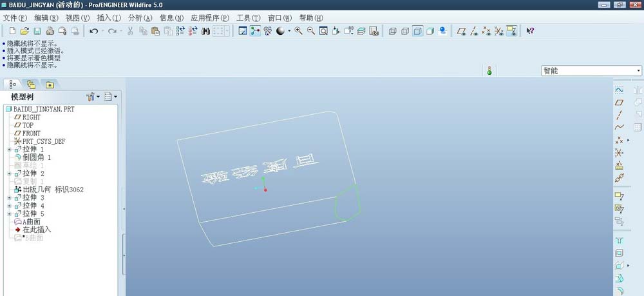Select the Sketch tool in the right toolbar
Image resolution: width=644 pixels, height=296 pixels.
click(x=619, y=90)
